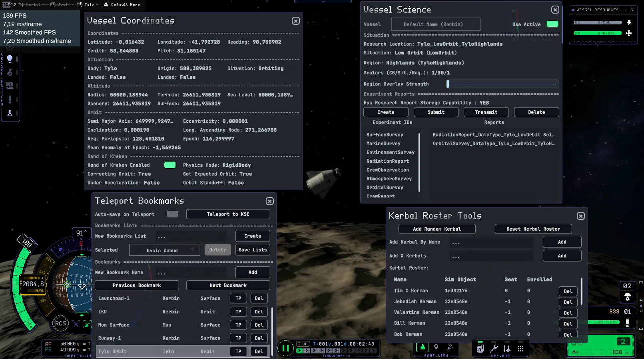Screen dimensions: 644x359
Task: Open the tracking station dish icon in Game View
Action: [x=450, y=347]
